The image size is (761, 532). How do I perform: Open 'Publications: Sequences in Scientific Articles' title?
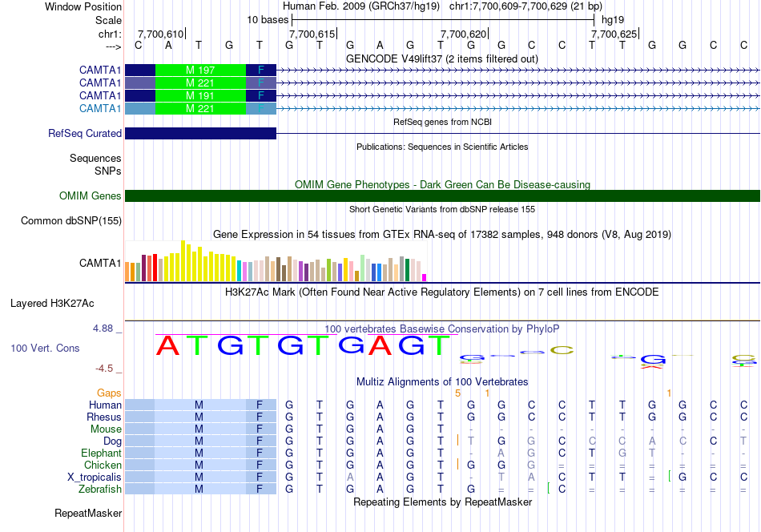click(442, 147)
